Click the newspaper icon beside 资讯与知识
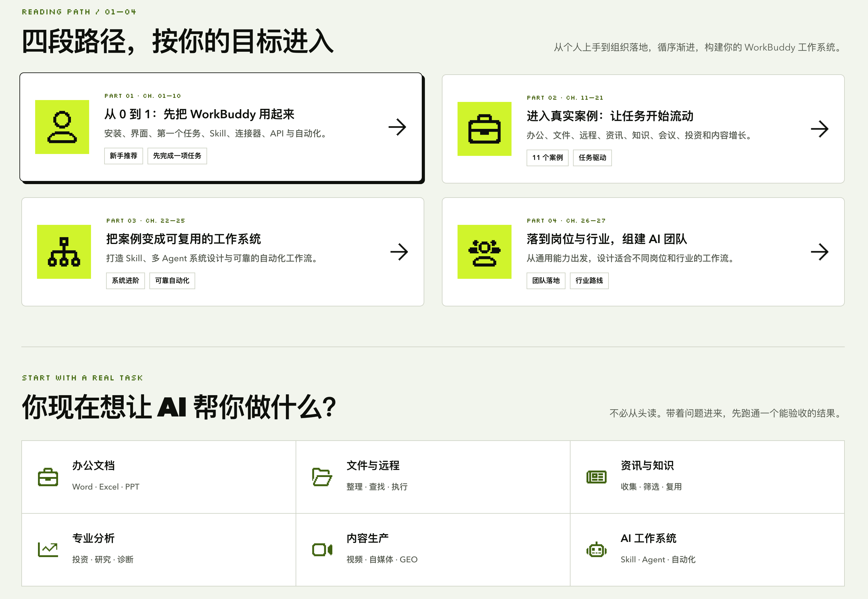Image resolution: width=868 pixels, height=599 pixels. coord(597,477)
